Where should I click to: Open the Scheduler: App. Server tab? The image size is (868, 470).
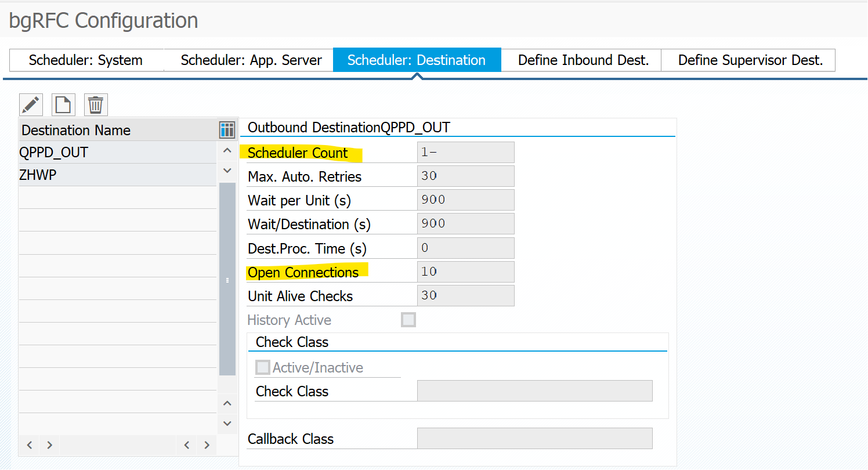click(251, 60)
